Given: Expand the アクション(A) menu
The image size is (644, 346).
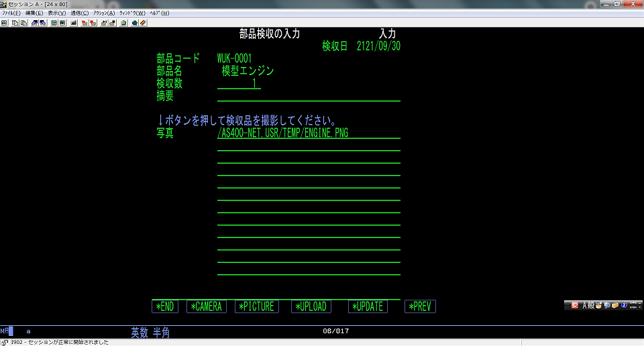Looking at the screenshot, I should tap(104, 13).
